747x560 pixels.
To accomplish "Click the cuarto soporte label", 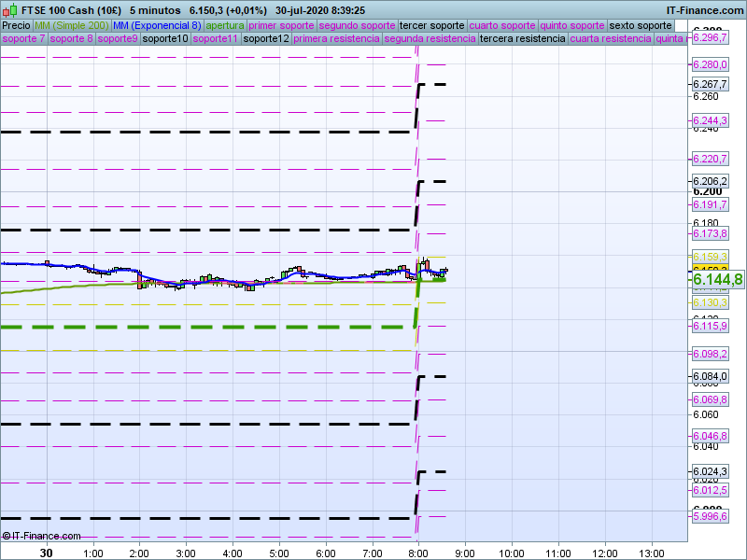I will [502, 25].
